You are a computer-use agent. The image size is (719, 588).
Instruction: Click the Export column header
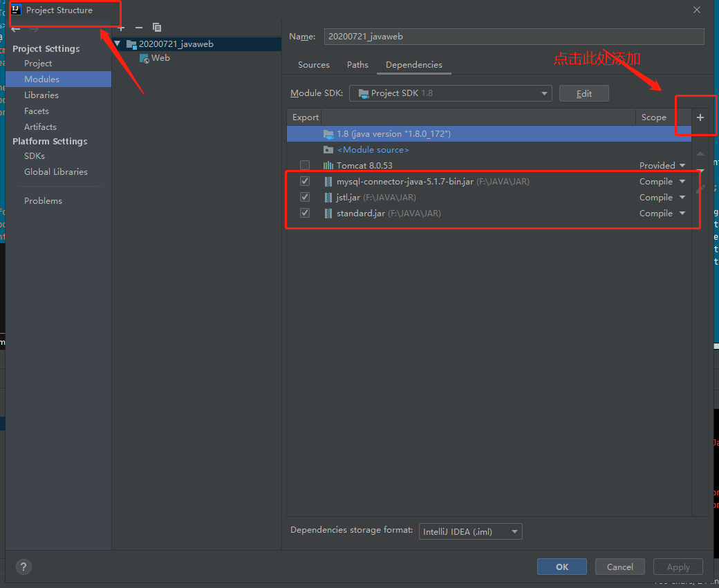[305, 117]
